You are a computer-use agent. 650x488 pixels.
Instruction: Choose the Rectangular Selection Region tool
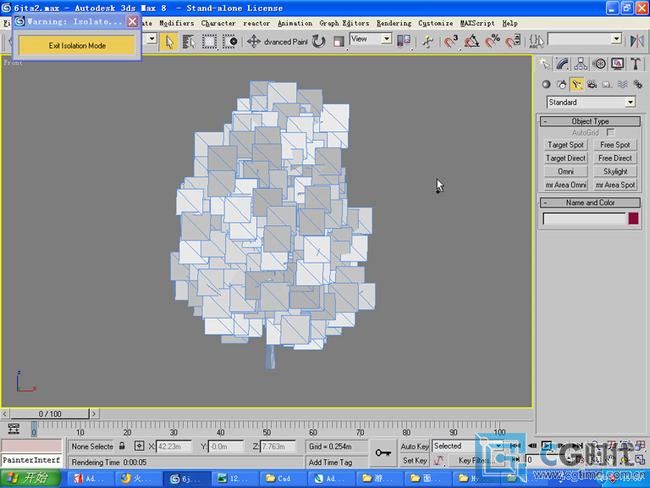[x=209, y=41]
